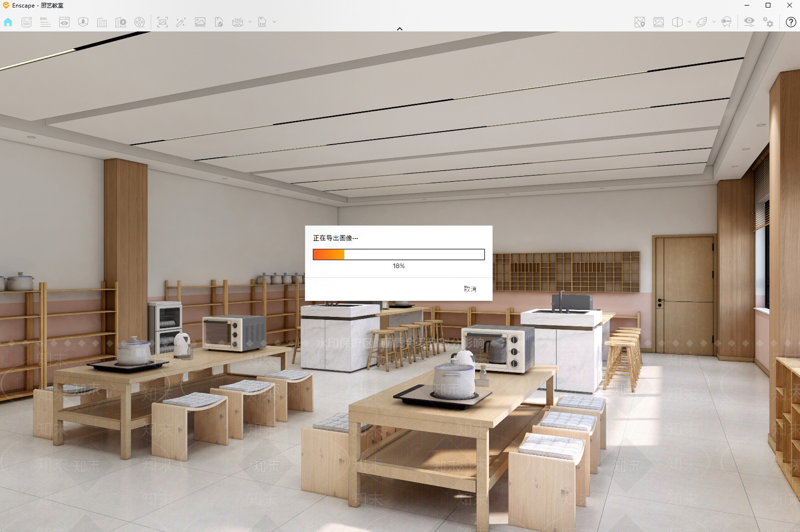The image size is (800, 532).
Task: Click the screenshot capture icon
Action: point(162,22)
